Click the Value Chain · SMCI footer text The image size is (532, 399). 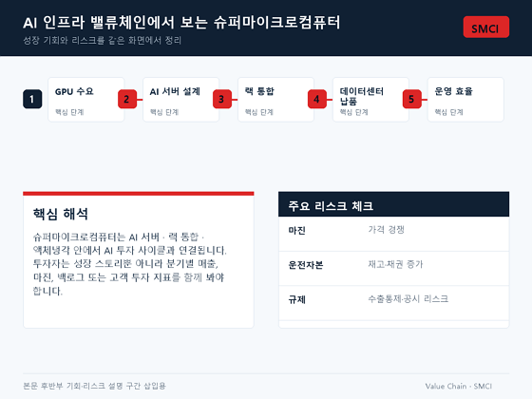tap(458, 386)
